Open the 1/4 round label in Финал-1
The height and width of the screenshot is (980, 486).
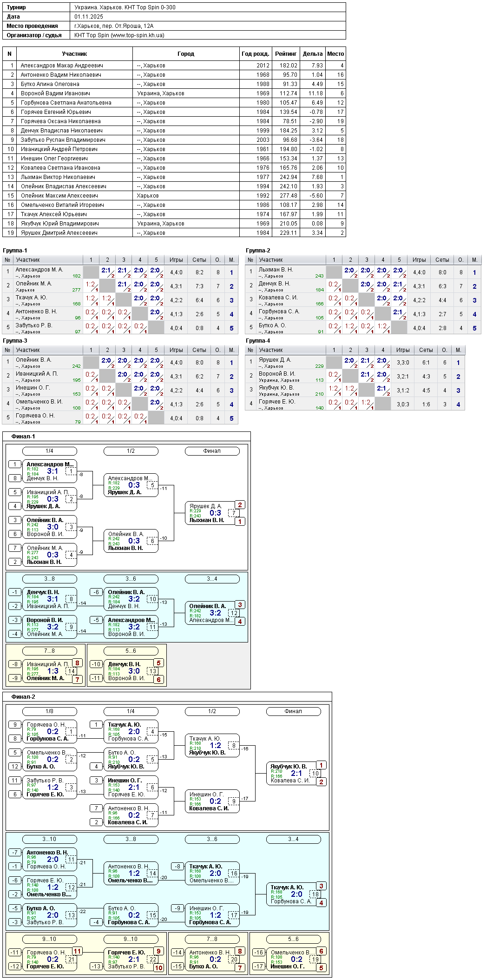point(49,451)
